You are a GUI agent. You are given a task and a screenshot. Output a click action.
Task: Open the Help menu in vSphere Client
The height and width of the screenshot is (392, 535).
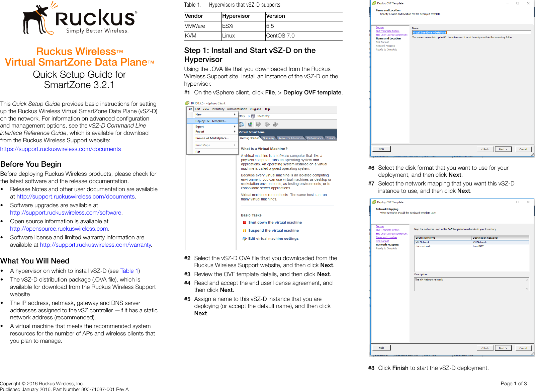(267, 109)
